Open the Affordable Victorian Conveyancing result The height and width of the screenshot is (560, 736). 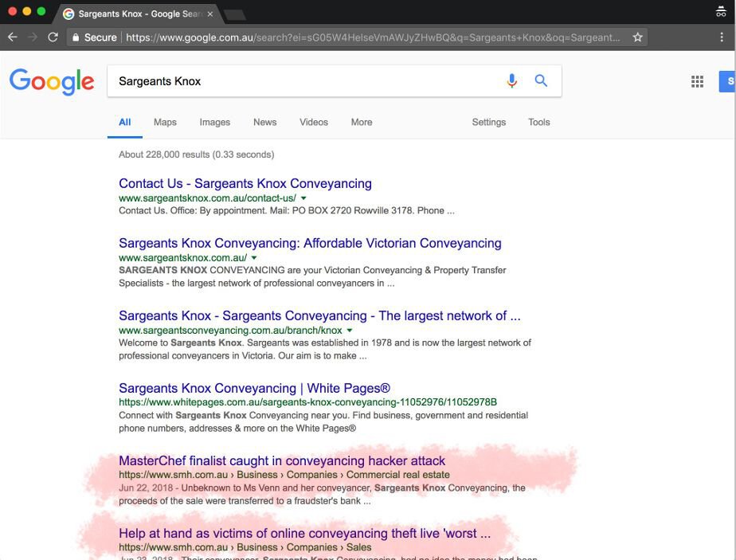coord(310,243)
